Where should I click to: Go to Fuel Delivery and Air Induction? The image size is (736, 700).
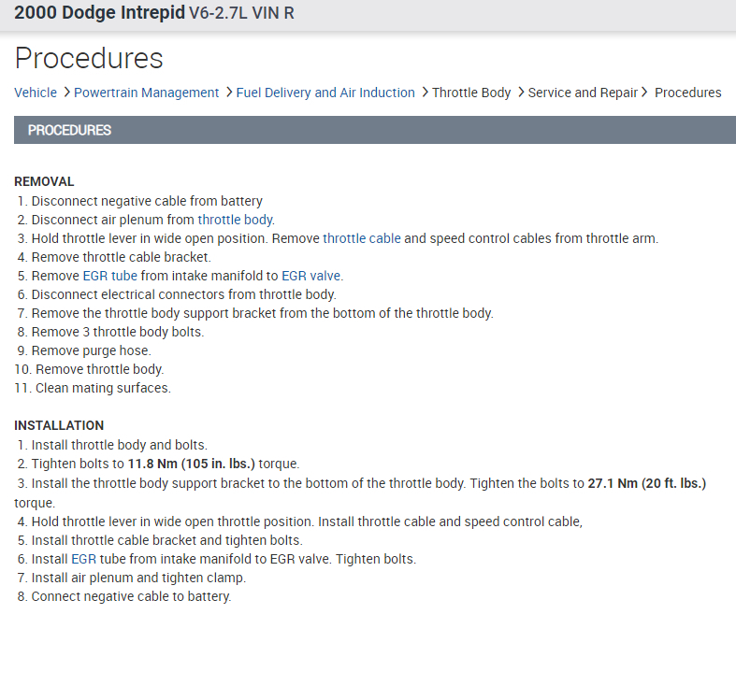pos(325,93)
